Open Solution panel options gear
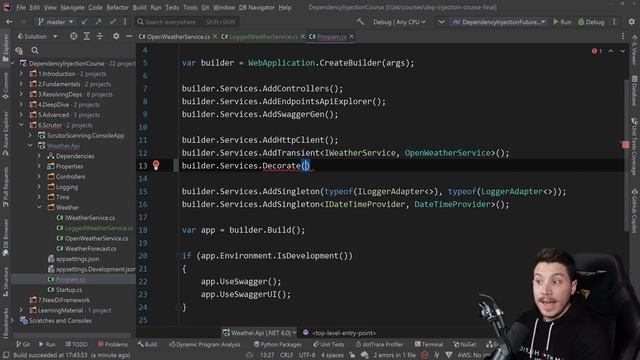 click(x=116, y=36)
